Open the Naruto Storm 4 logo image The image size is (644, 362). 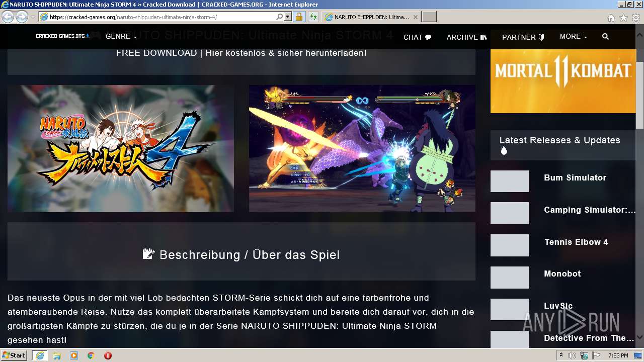tap(121, 148)
